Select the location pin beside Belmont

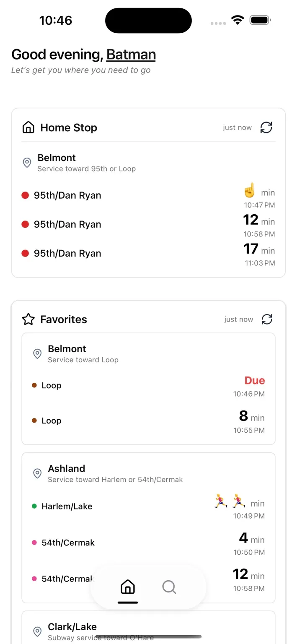[x=27, y=163]
